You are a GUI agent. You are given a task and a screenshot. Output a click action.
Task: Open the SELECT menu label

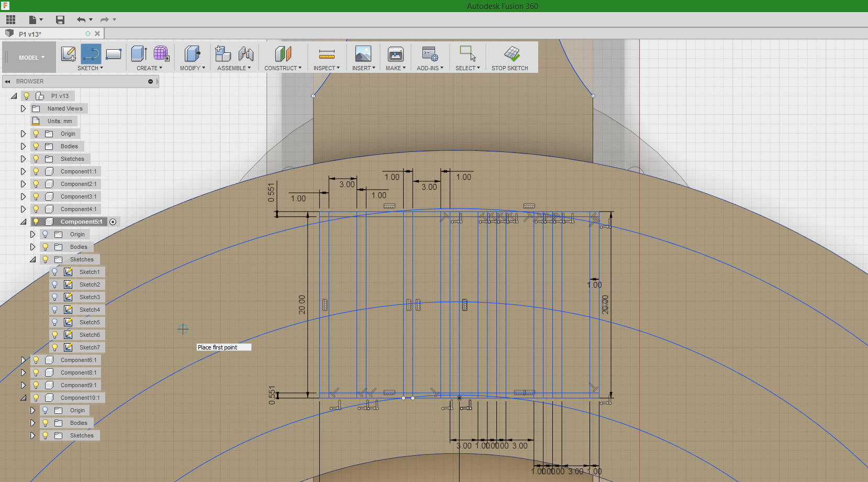click(468, 68)
